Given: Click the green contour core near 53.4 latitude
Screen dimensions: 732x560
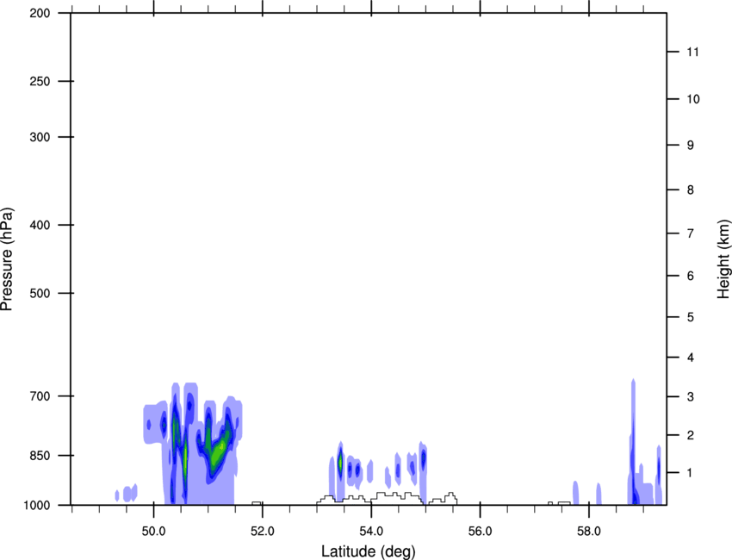Looking at the screenshot, I should (340, 463).
